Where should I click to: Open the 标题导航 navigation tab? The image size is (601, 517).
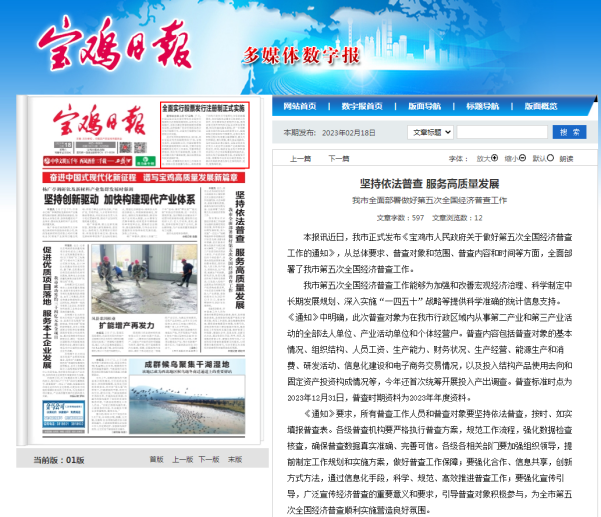pos(481,106)
